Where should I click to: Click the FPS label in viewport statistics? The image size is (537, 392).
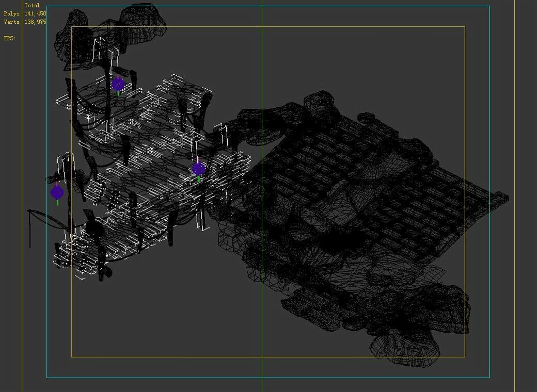(10, 38)
